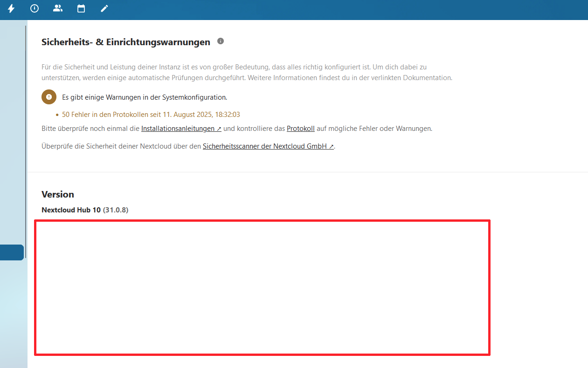This screenshot has width=588, height=368.
Task: Click the 'Version' section heading
Action: tap(58, 194)
